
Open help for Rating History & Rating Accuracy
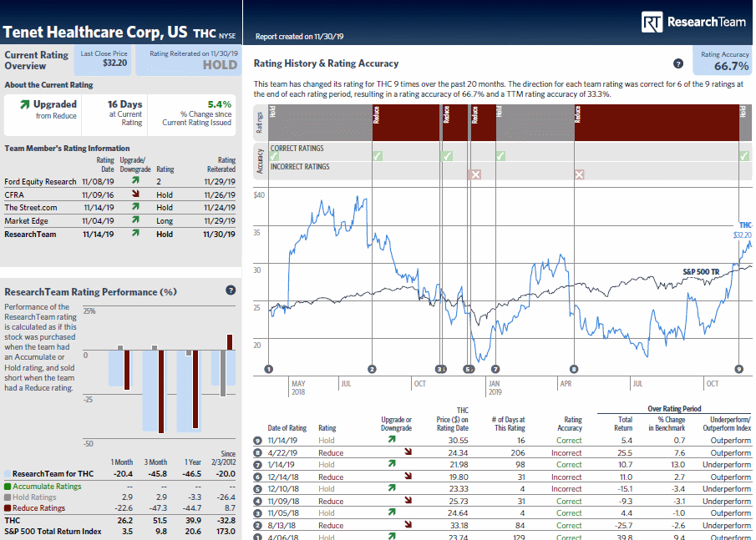pyautogui.click(x=677, y=63)
